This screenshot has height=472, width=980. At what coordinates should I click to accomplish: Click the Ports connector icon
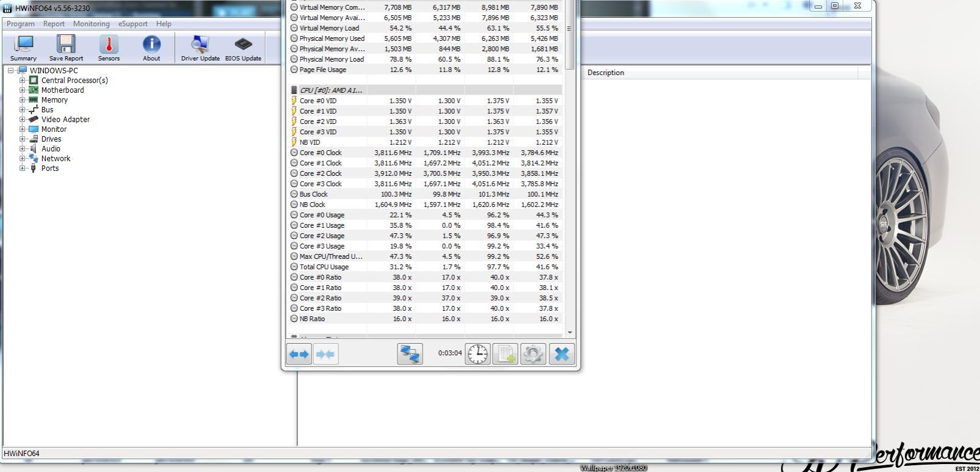[34, 168]
